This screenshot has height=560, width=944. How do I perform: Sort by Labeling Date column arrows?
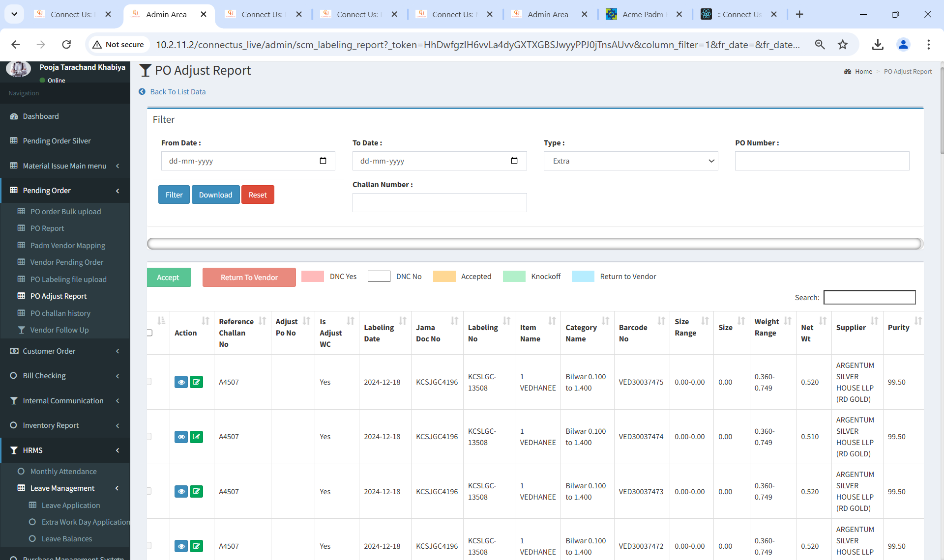pyautogui.click(x=402, y=321)
